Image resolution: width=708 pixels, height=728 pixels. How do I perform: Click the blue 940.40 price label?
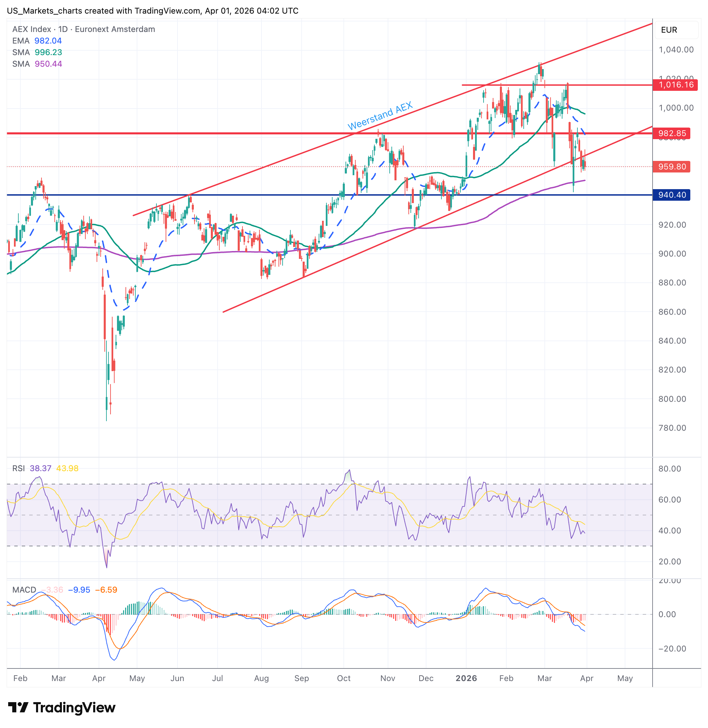click(672, 195)
